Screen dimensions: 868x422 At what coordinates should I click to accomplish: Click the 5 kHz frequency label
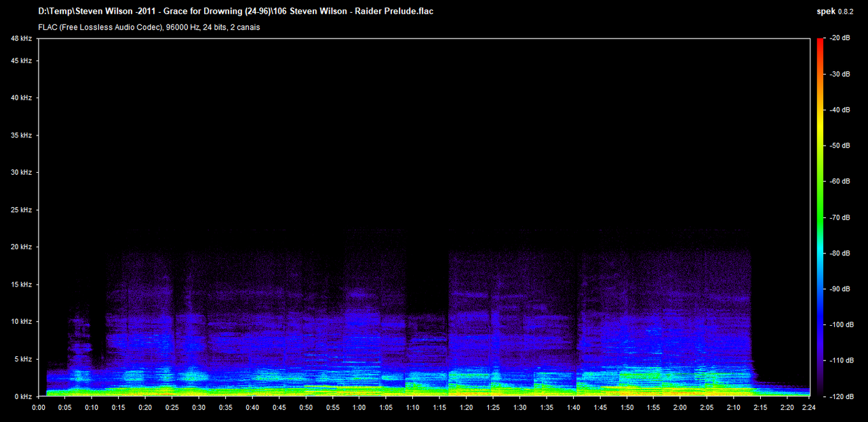click(23, 359)
